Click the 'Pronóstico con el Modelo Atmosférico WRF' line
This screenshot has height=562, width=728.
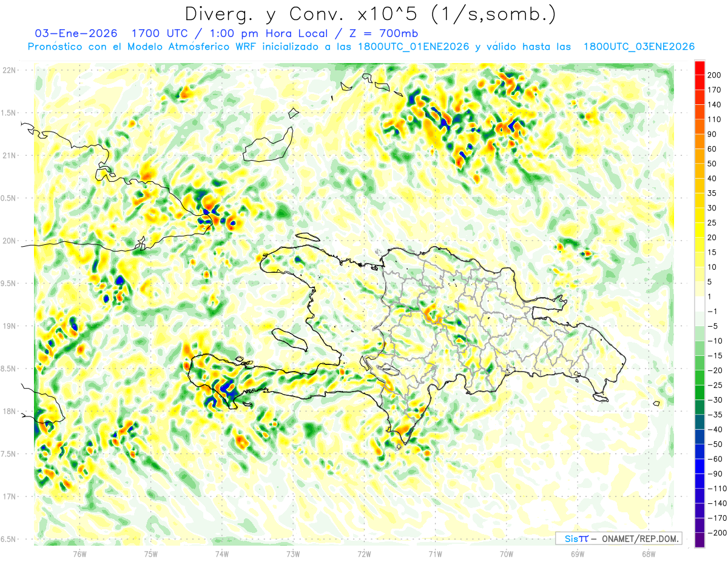(143, 47)
